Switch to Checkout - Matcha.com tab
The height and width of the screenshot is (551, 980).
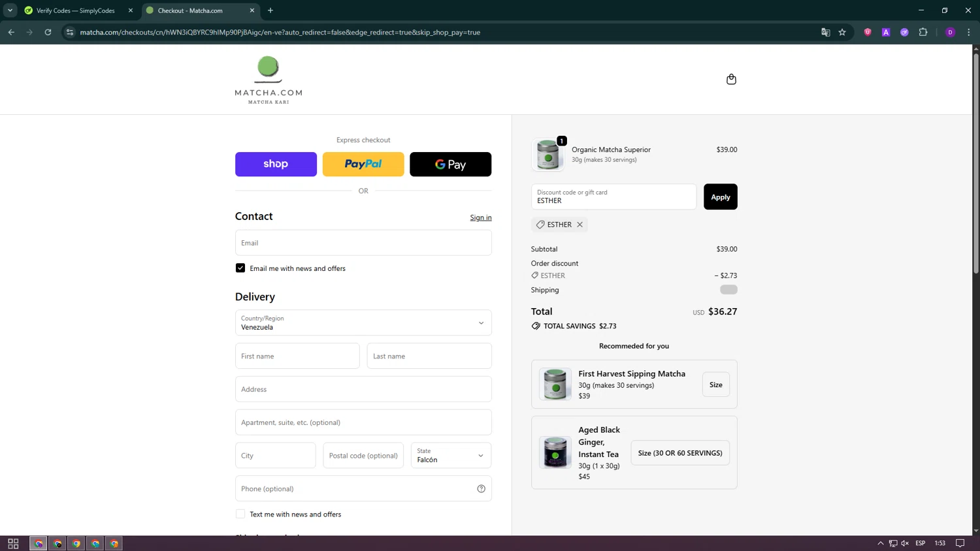(x=200, y=10)
